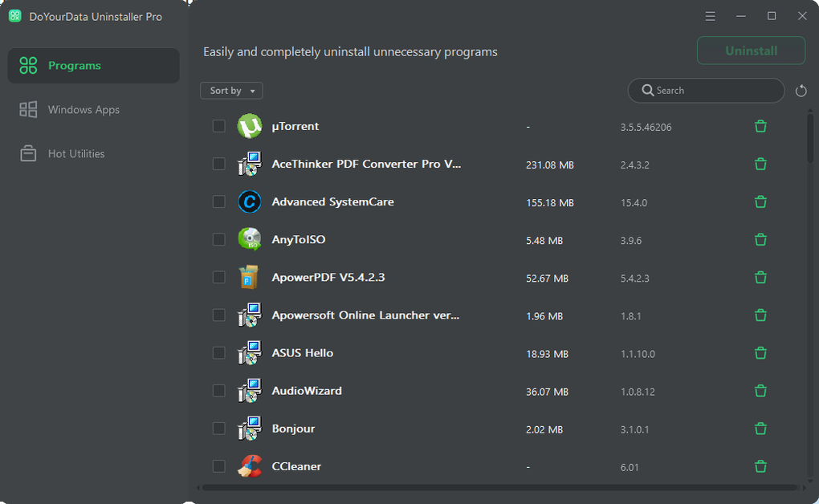Click the DoYourData Uninstaller Pro logo
Viewport: 819px width, 504px height.
(x=15, y=16)
